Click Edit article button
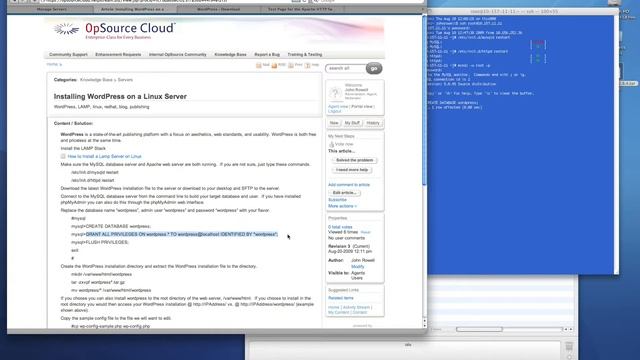 pyautogui.click(x=344, y=193)
